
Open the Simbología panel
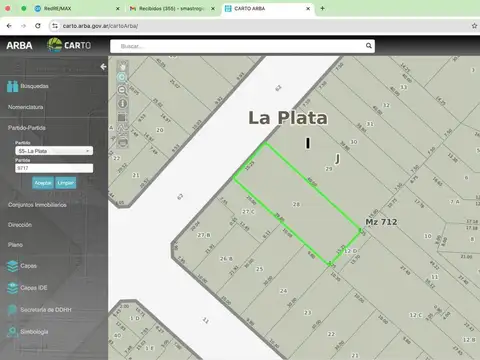tap(34, 332)
